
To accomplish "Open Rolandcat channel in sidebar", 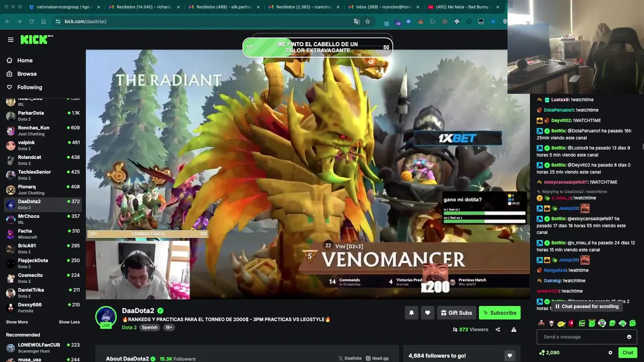I will click(x=43, y=160).
